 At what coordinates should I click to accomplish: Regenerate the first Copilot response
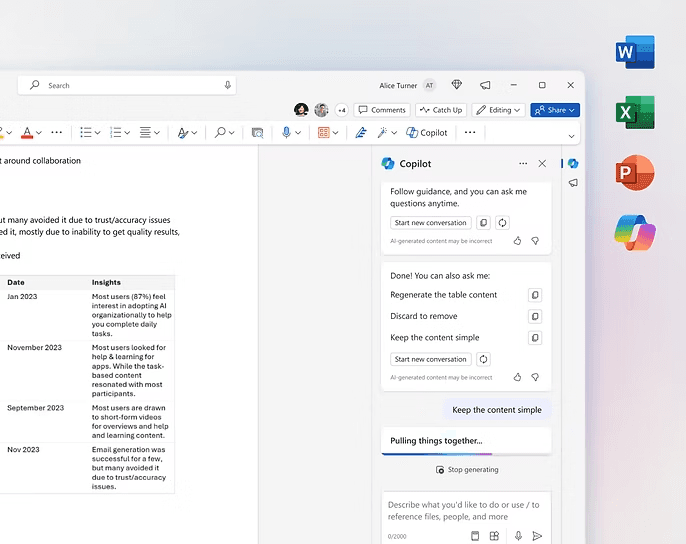(502, 222)
